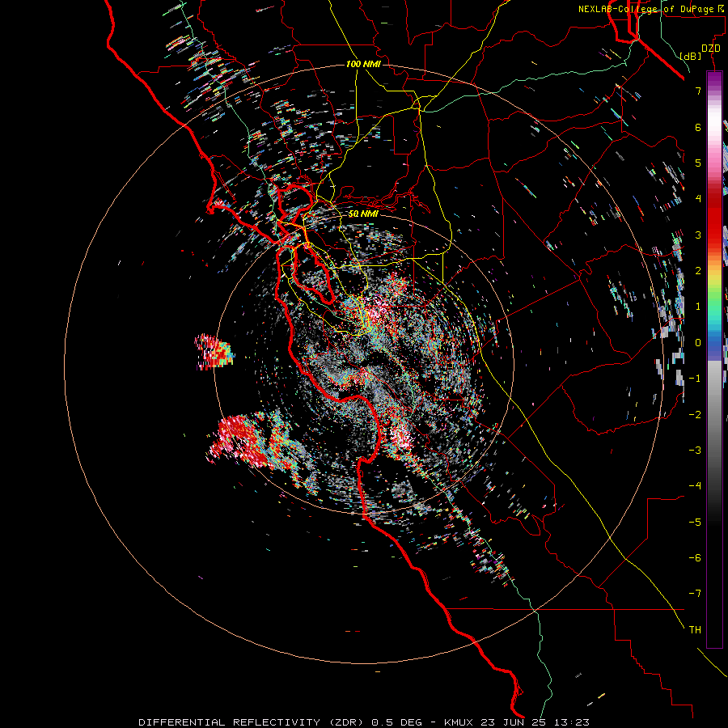
Task: Click the -1 value on the color scale
Action: [x=695, y=379]
